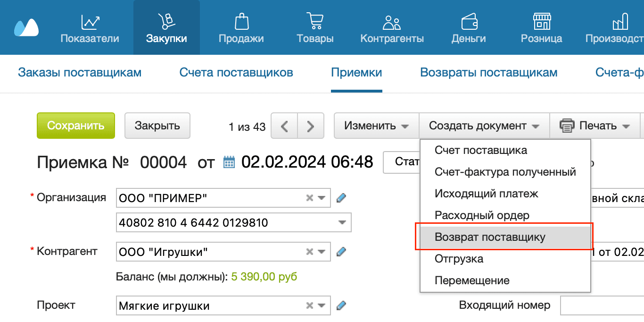Select the Розница storefront icon
This screenshot has height=322, width=644.
[x=541, y=21]
